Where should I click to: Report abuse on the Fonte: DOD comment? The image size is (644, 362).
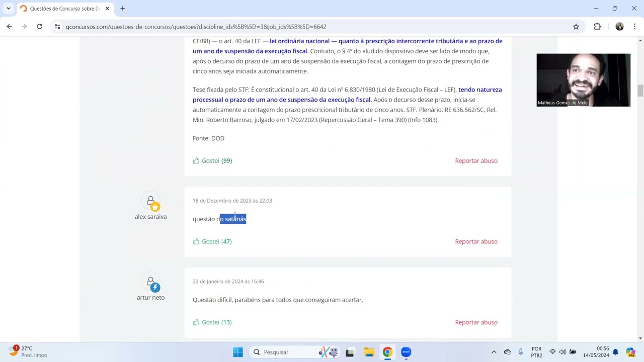(476, 161)
